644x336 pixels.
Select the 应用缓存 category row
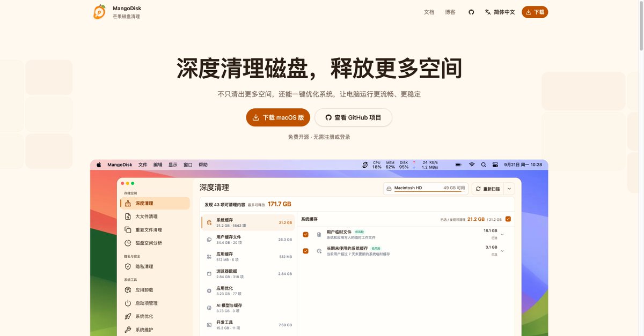pos(249,257)
